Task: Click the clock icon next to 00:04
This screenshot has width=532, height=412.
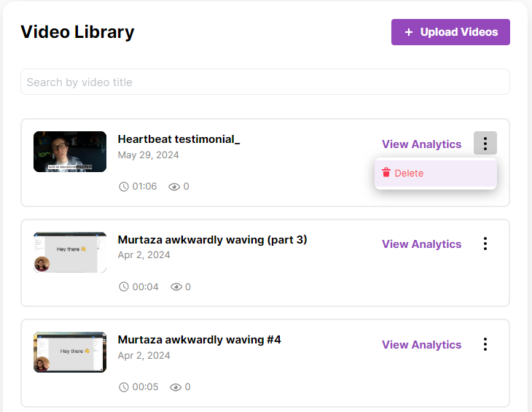Action: pyautogui.click(x=123, y=287)
